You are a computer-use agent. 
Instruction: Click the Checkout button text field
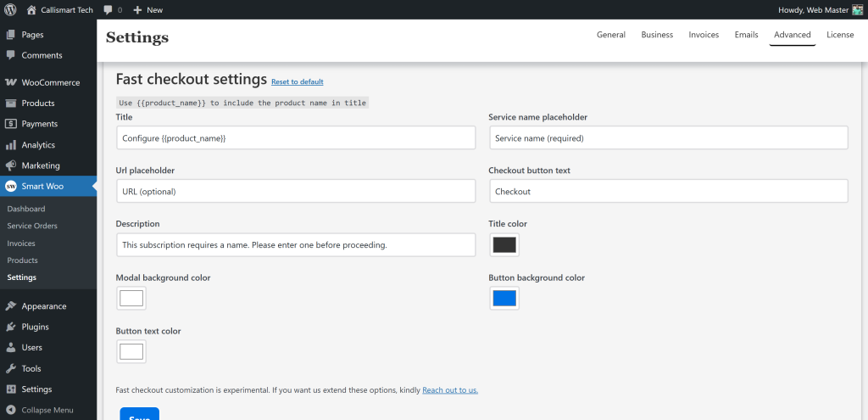(669, 191)
